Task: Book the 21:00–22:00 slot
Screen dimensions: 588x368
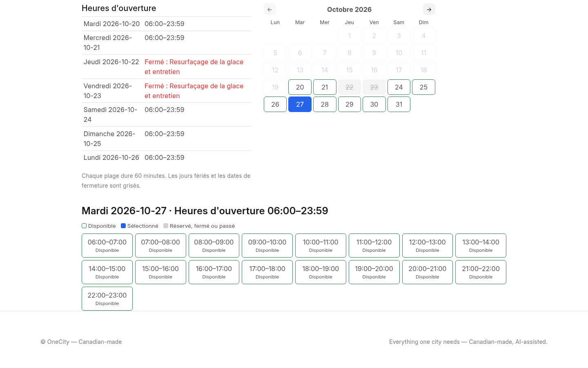Action: pos(481,272)
